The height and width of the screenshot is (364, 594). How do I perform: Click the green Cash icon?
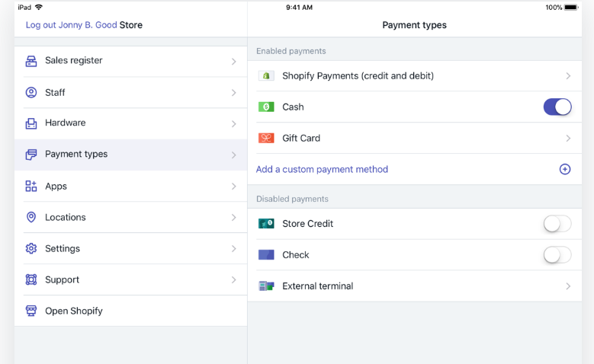pos(266,107)
